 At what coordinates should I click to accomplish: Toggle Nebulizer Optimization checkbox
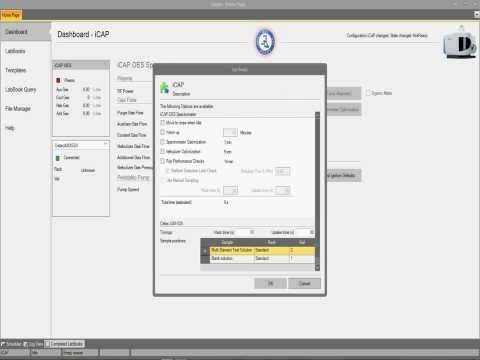(x=163, y=151)
